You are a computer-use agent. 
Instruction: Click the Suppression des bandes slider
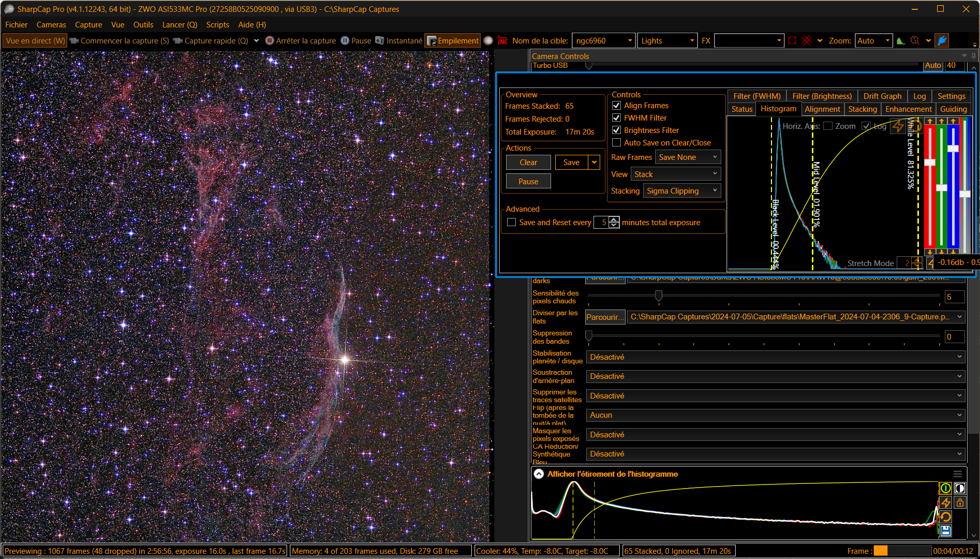click(x=764, y=335)
